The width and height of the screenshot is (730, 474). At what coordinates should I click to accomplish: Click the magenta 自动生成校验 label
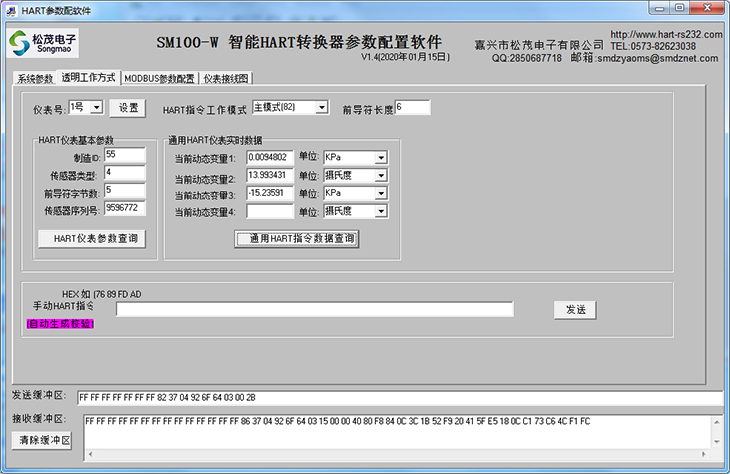point(60,324)
